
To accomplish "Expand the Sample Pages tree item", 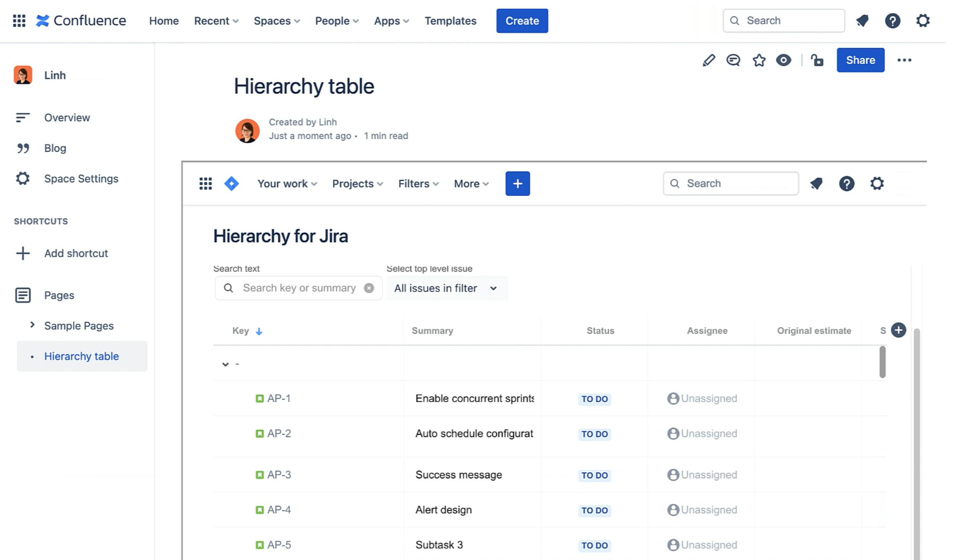I will pos(31,325).
